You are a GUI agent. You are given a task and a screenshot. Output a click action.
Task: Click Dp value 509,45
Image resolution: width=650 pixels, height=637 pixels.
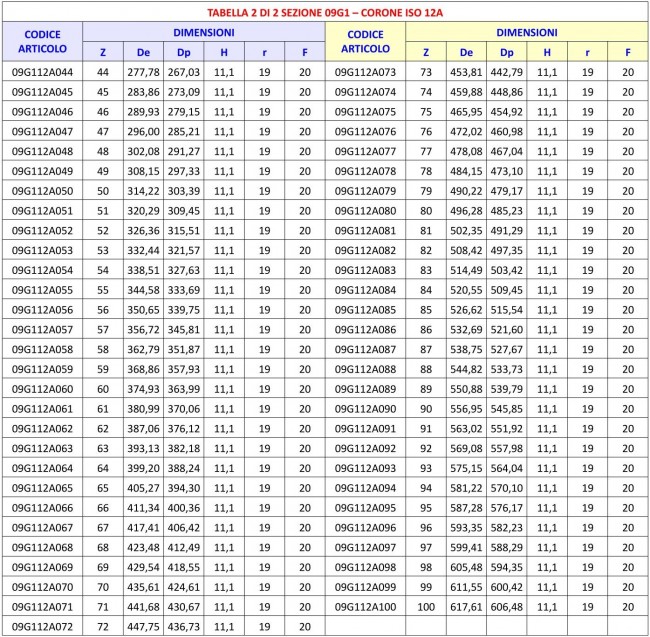tap(507, 290)
